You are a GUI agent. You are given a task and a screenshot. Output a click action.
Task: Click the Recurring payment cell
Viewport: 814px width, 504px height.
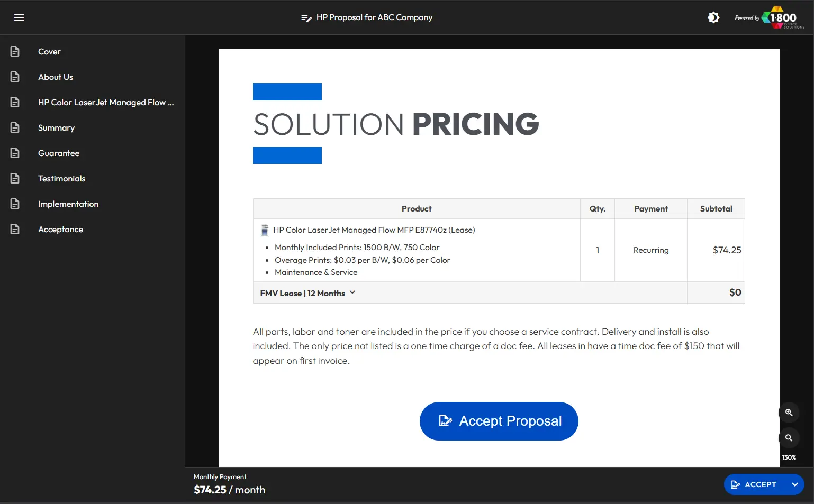coord(651,250)
